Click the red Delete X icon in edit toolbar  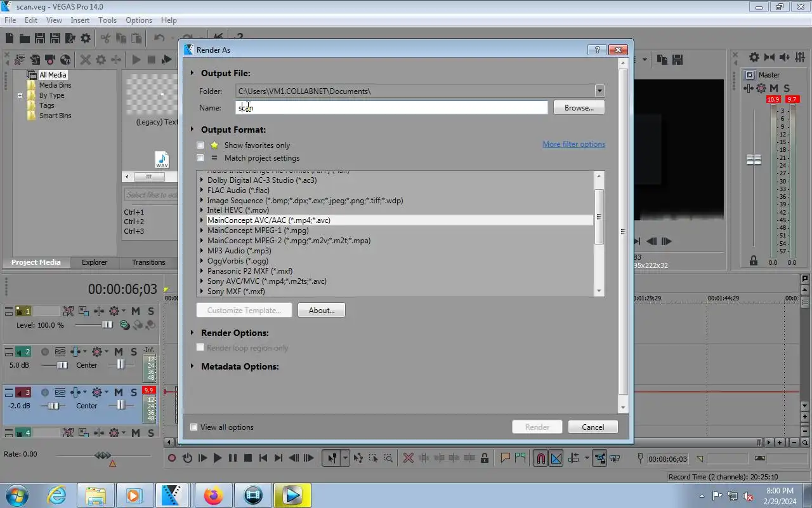[409, 458]
